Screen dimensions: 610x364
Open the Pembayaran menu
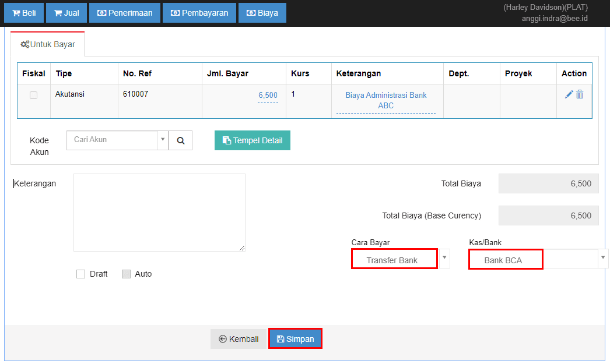[x=199, y=13]
